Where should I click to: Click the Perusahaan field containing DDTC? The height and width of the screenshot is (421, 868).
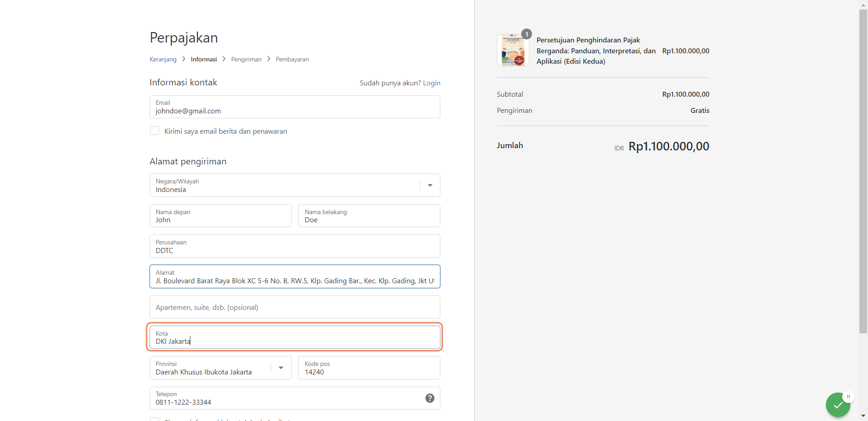[x=295, y=246]
